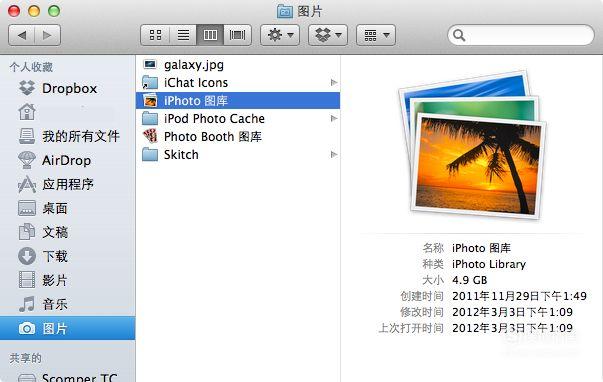The image size is (603, 382).
Task: Click the 4.9 GB size value
Action: (x=470, y=280)
